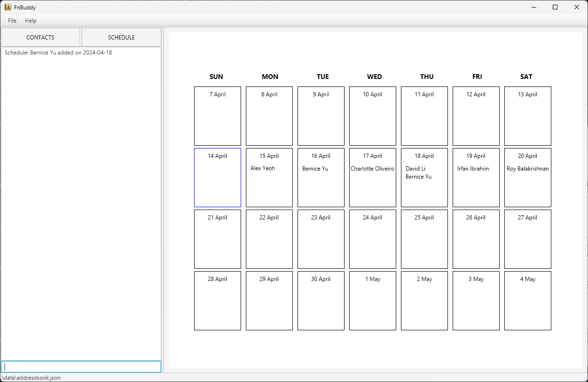This screenshot has height=382, width=588.
Task: Click the TUE column header
Action: tap(323, 77)
